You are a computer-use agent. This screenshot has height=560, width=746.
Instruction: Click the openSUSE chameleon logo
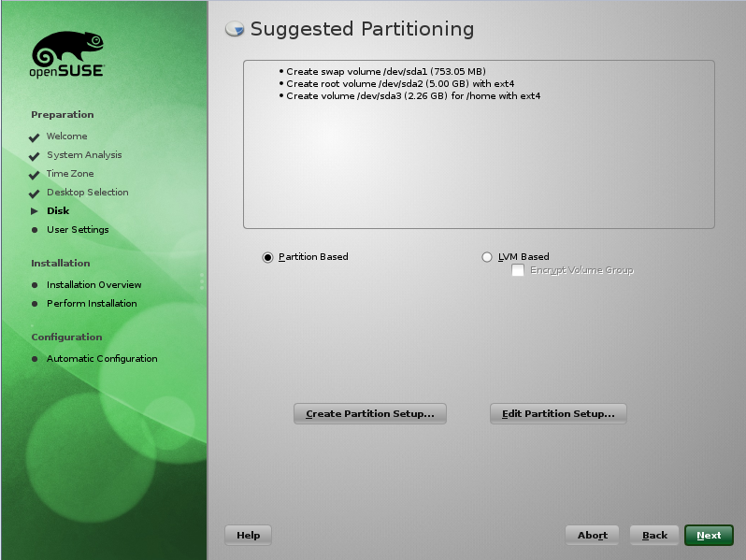[x=67, y=54]
